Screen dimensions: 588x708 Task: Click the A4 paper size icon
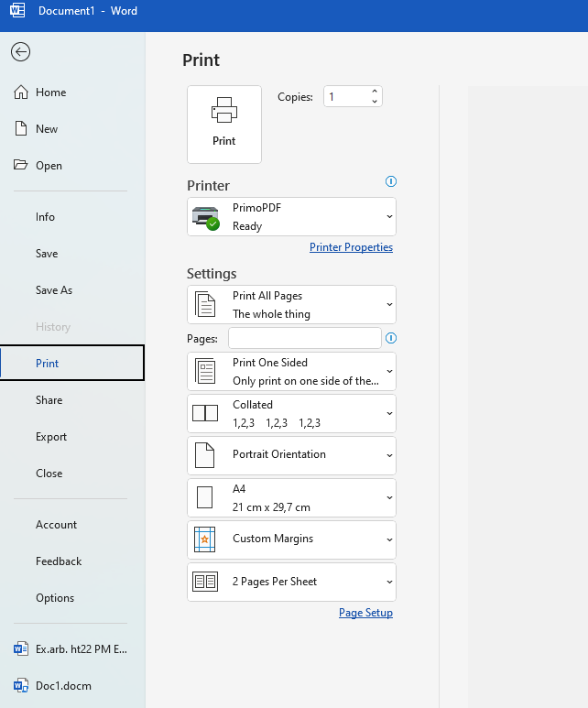[x=204, y=497]
